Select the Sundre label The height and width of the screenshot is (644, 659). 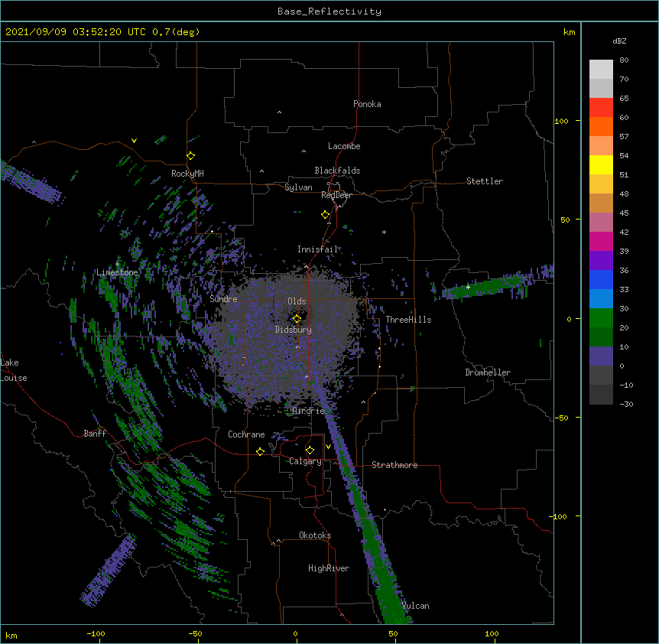pos(223,299)
